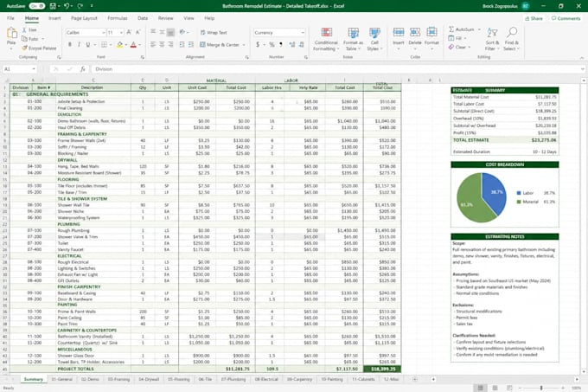The image size is (588, 392).
Task: Select the Cost Breakdown pie chart
Action: 482,197
